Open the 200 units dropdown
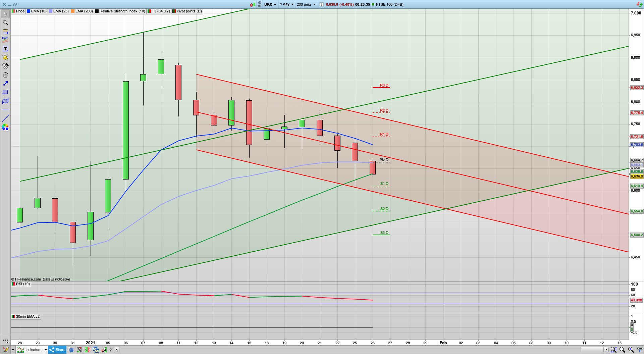Screen dimensions: 644x354 306,4
